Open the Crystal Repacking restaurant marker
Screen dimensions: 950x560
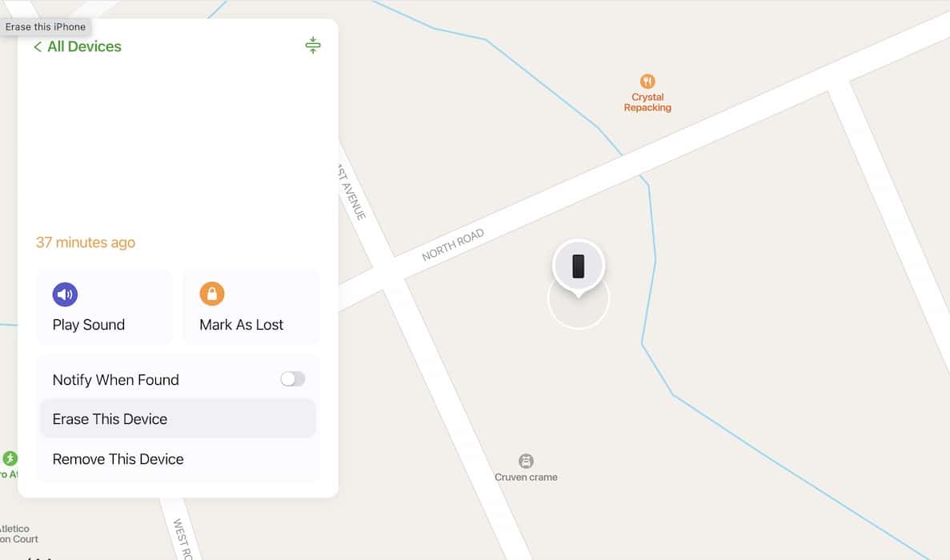click(x=647, y=81)
